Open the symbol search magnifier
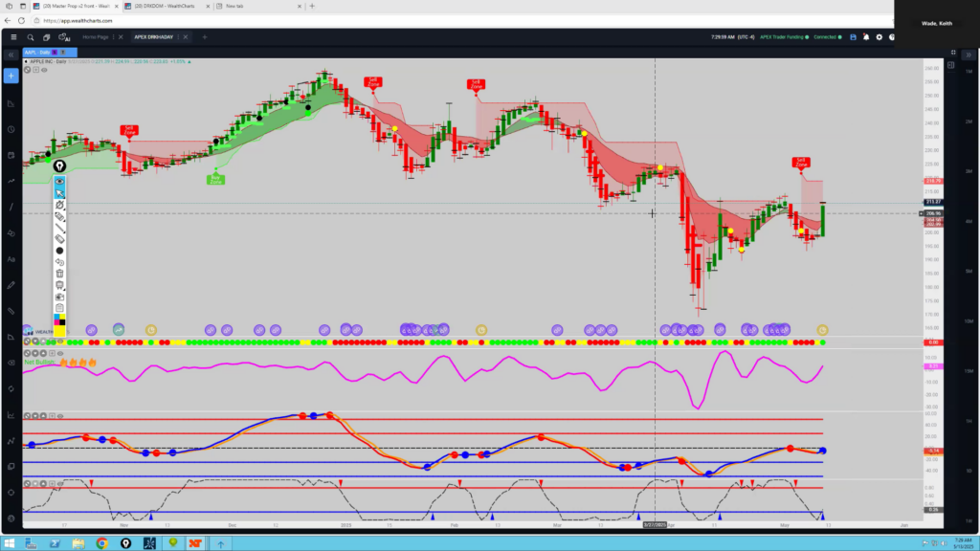 coord(30,37)
